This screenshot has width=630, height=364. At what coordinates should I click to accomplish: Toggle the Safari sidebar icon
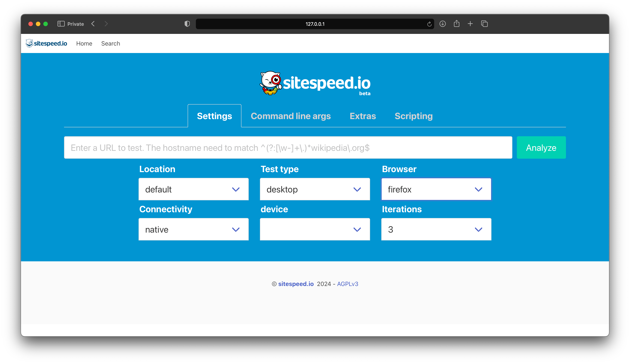[61, 24]
